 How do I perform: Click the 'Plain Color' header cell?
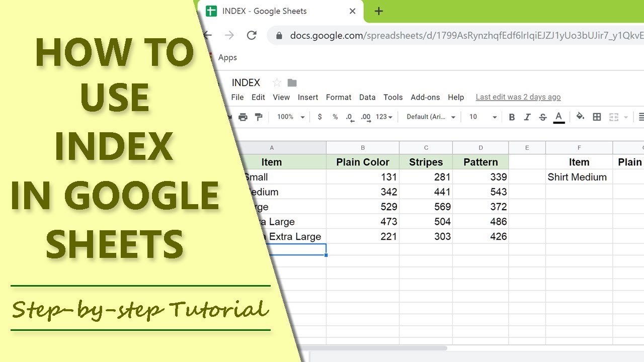(363, 162)
